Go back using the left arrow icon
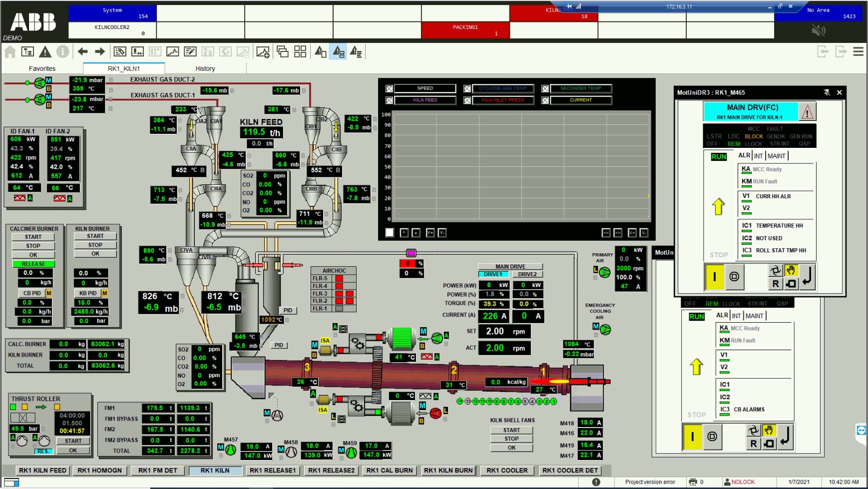This screenshot has height=489, width=868. 82,51
